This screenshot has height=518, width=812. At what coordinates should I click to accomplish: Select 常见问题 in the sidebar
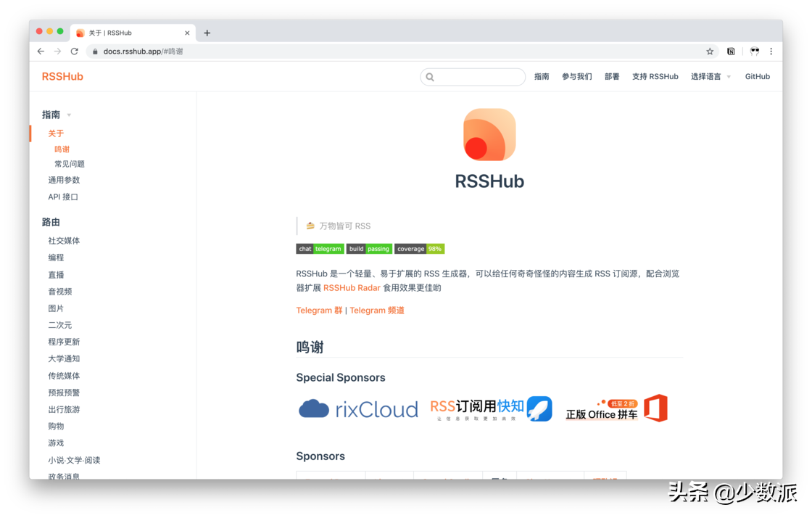pos(70,164)
